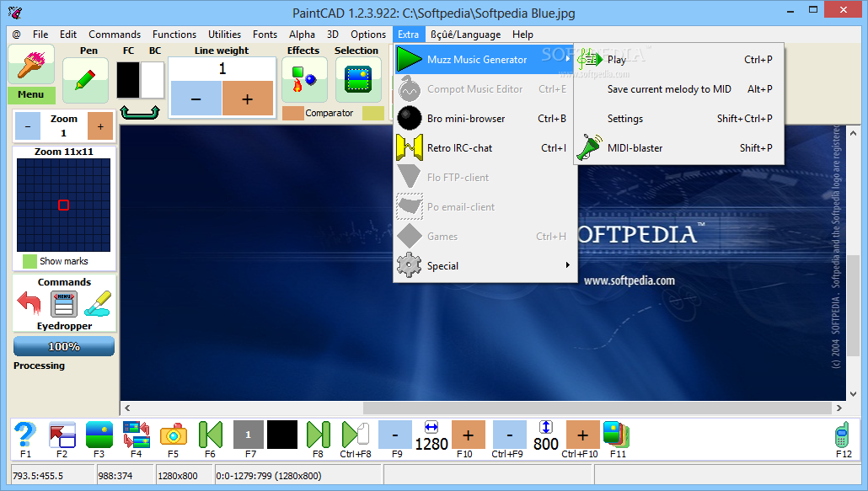Click the Special gear icon
Screen dimensions: 868x491
(x=410, y=265)
